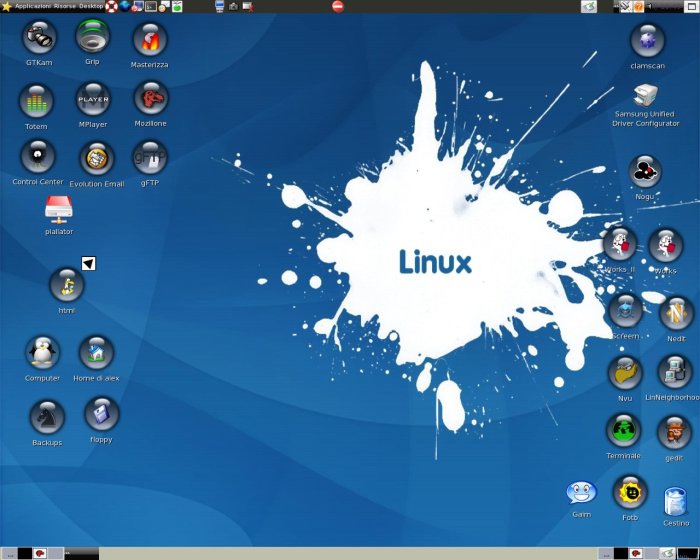This screenshot has width=700, height=560.
Task: Launch the Nogu desktop icon
Action: tap(645, 172)
